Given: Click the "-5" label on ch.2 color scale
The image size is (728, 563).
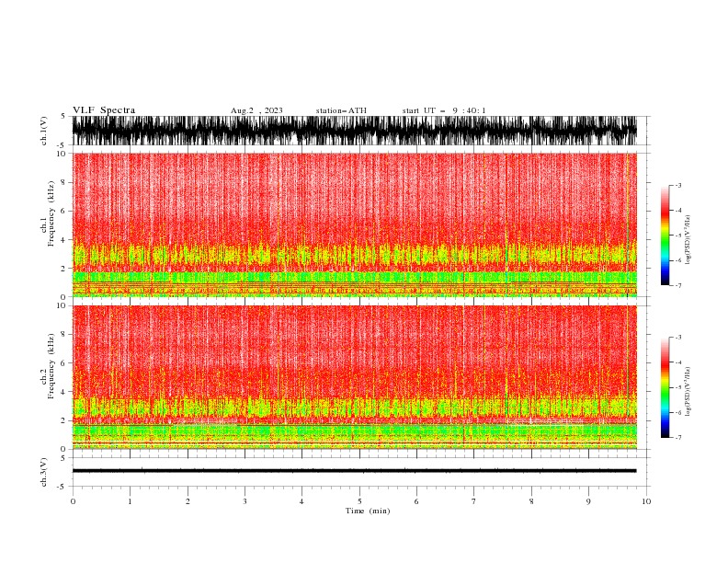Looking at the screenshot, I should coord(678,387).
